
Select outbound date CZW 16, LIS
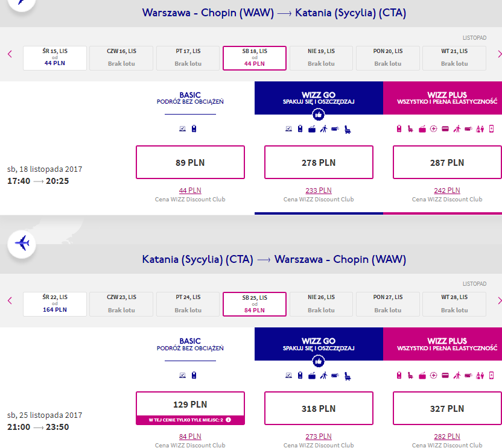[121, 58]
